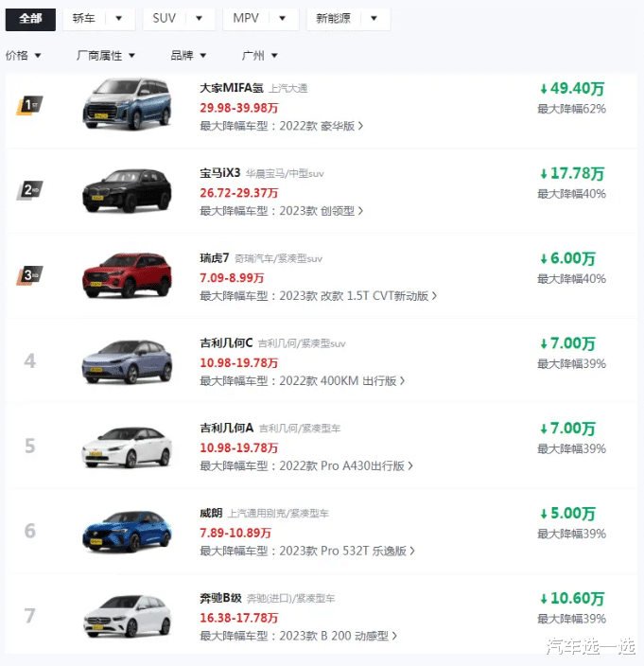
Task: Open the 品牌 filter dropdown
Action: click(x=188, y=55)
